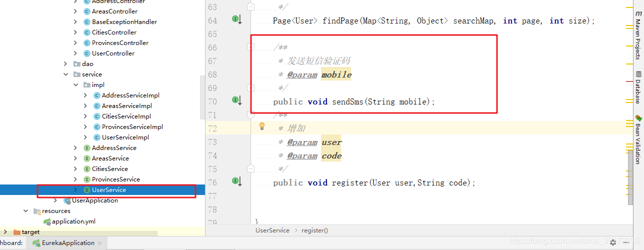Click the UserServiceImpl class icon
The image size is (644, 250).
click(97, 137)
